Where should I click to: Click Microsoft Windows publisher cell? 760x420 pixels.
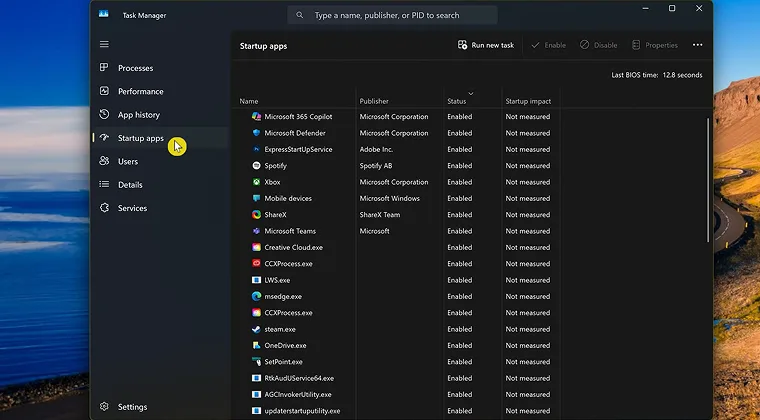[x=390, y=198]
